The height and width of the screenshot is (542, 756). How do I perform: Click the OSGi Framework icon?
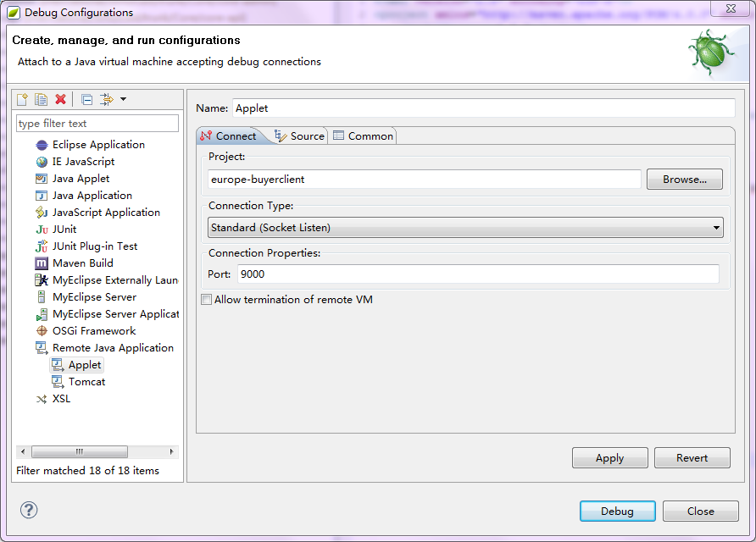coord(42,331)
